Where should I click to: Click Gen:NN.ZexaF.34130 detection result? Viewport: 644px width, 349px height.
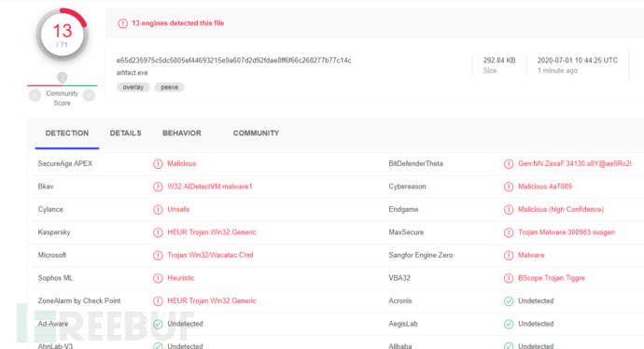[x=575, y=163]
